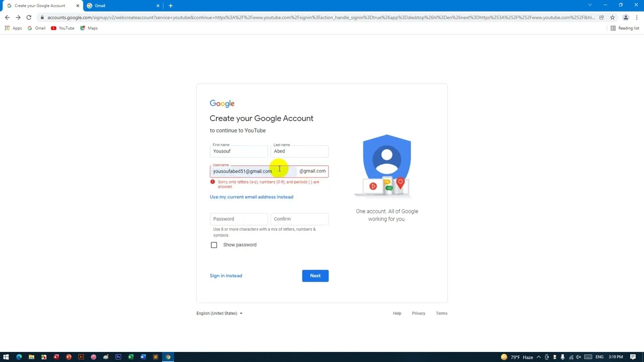Viewport: 644px width, 362px height.
Task: Open the share this page icon
Action: (x=601, y=18)
